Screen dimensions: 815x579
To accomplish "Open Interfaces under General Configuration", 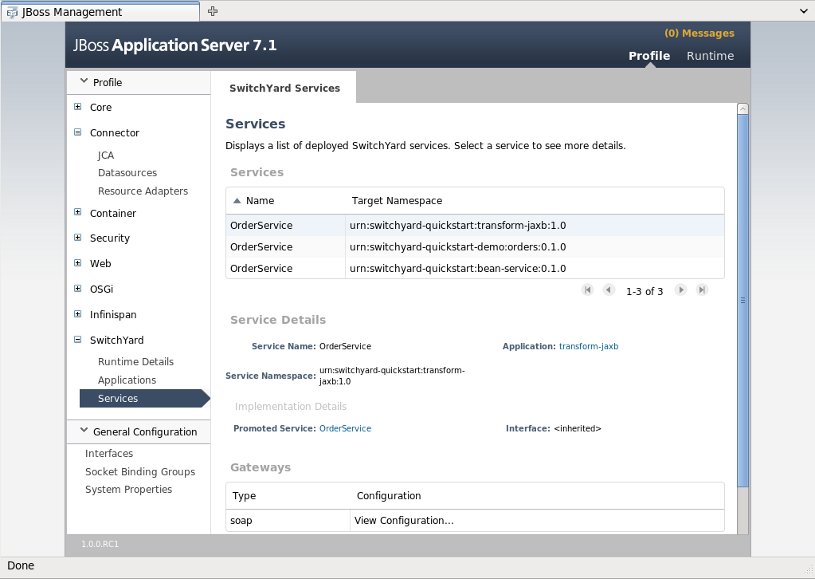I will (x=109, y=453).
